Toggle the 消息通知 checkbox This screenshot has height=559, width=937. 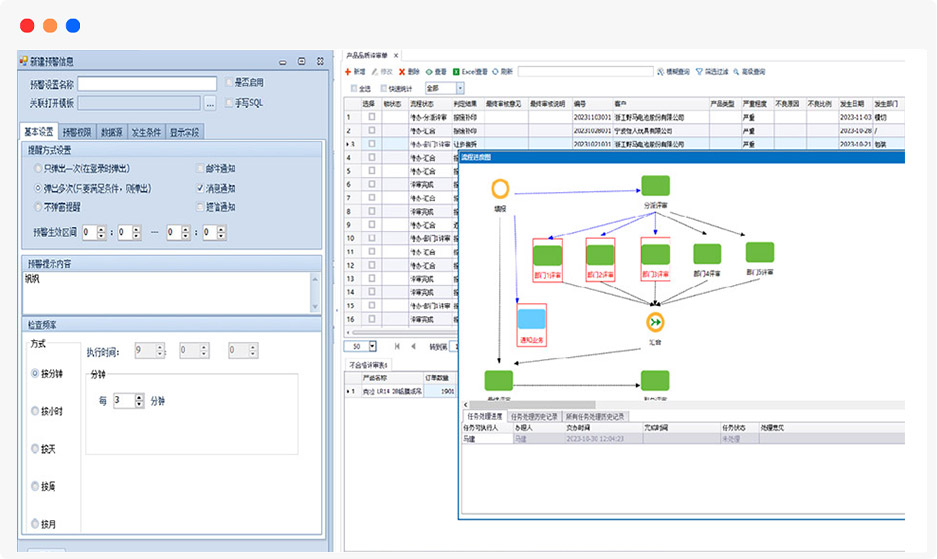201,188
